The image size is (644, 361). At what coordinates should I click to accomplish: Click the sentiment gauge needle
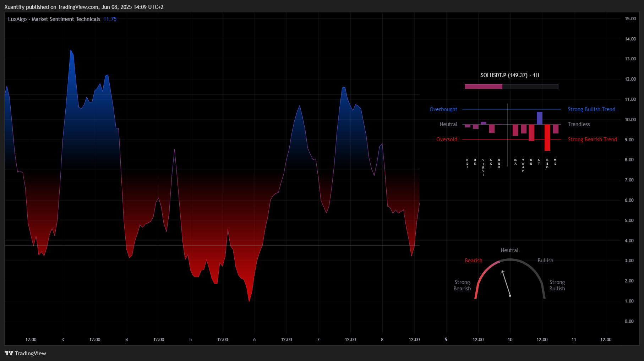coord(506,283)
